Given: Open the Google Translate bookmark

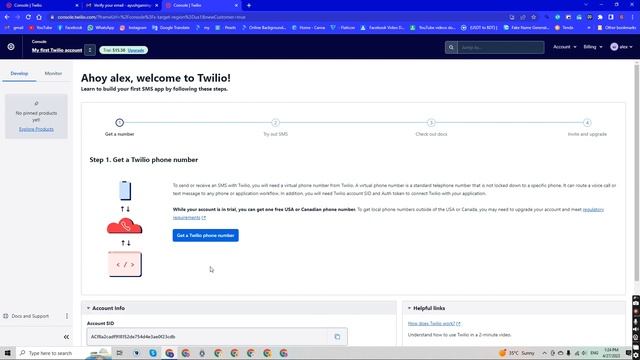Looking at the screenshot, I should tap(171, 28).
